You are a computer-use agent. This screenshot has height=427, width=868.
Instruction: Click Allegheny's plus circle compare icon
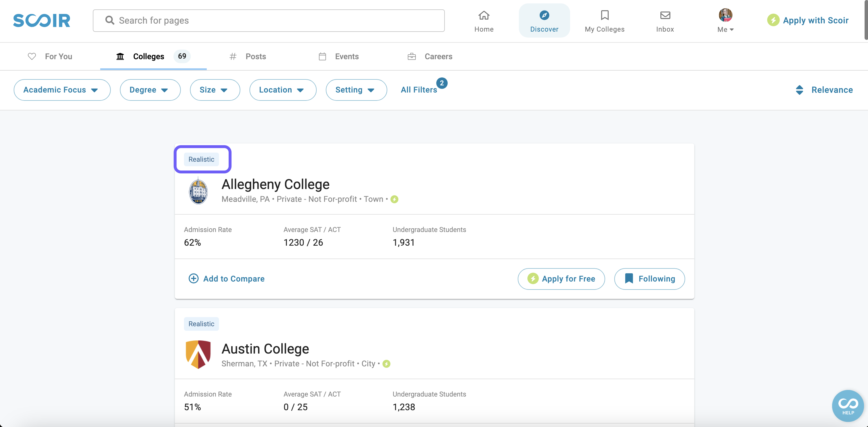[x=193, y=278]
